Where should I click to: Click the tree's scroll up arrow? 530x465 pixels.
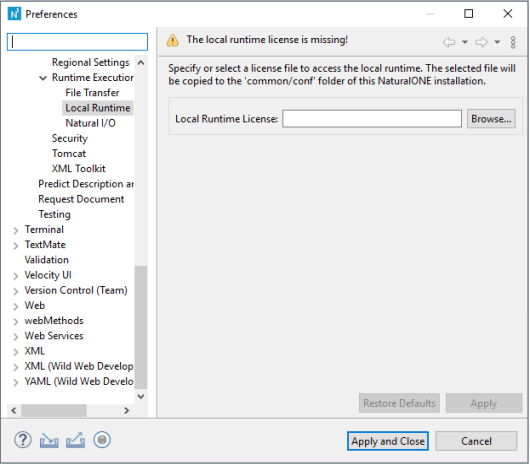(141, 63)
